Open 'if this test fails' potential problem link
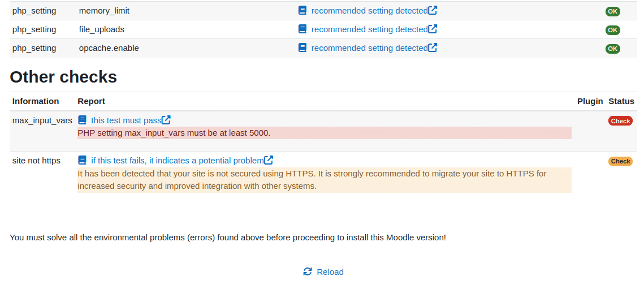The height and width of the screenshot is (285, 644). point(177,161)
